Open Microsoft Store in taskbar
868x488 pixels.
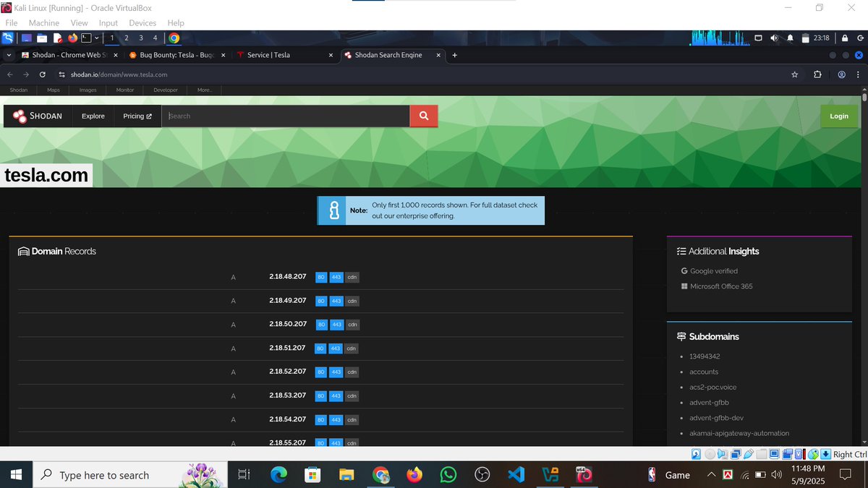point(312,475)
